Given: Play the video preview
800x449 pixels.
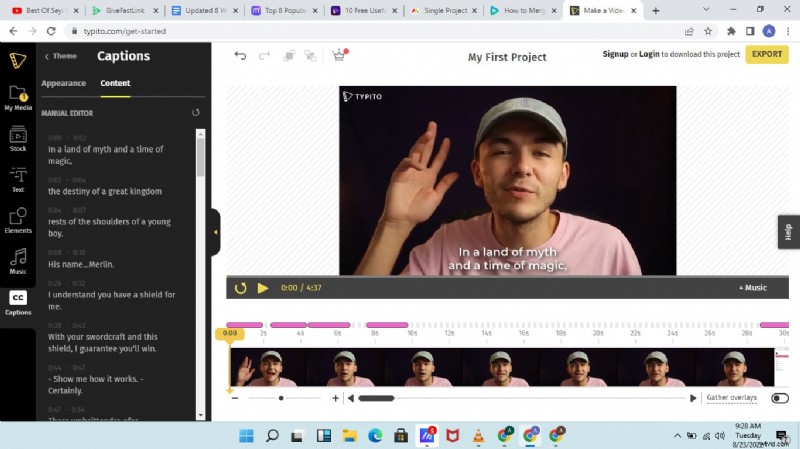Looking at the screenshot, I should [263, 288].
